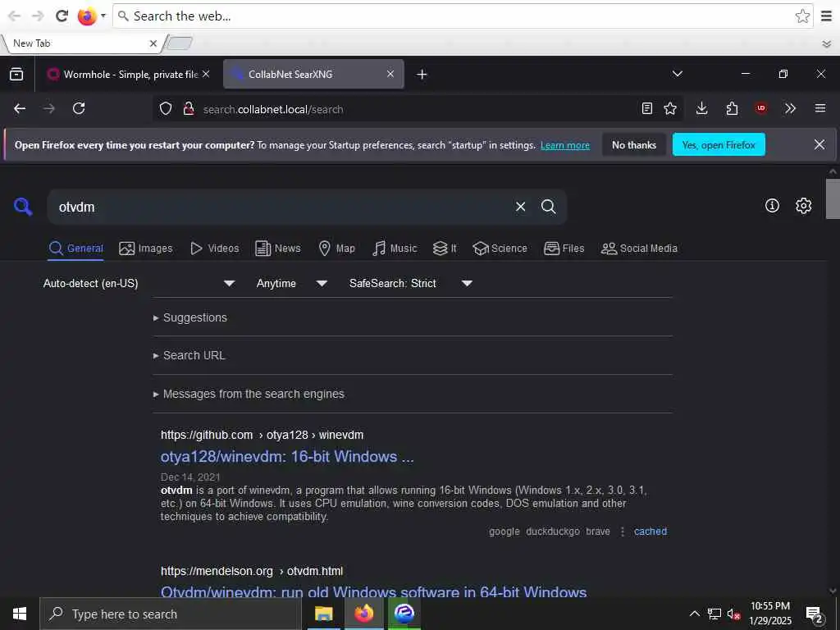Viewport: 840px width, 630px height.
Task: Reload the outer browser page
Action: point(62,16)
